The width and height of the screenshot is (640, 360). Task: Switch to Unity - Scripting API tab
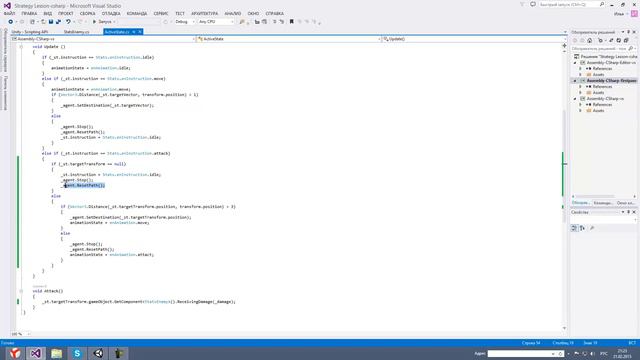(30, 32)
